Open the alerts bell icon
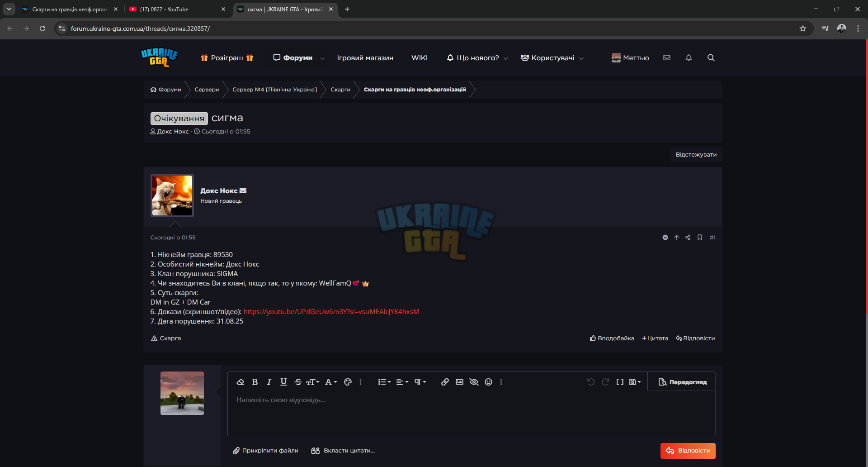The height and width of the screenshot is (467, 868). click(x=689, y=58)
